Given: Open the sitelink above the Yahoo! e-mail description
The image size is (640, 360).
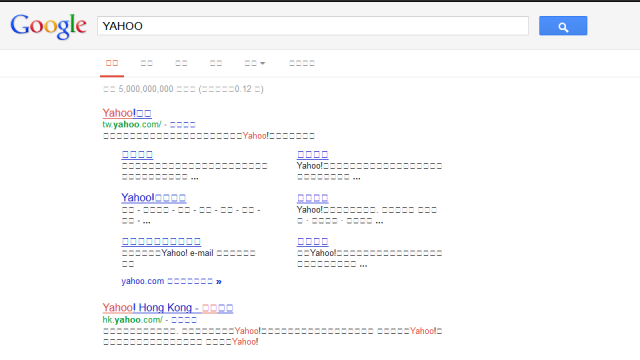Looking at the screenshot, I should [x=161, y=241].
